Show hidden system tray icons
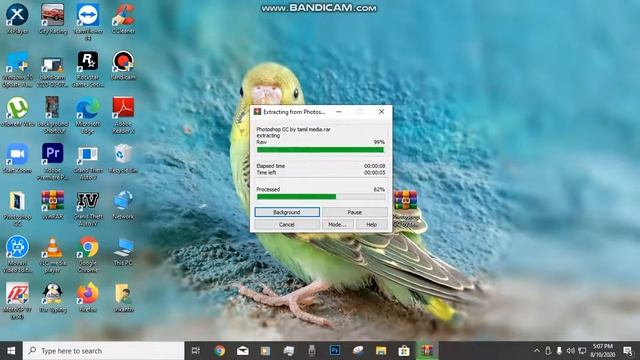The image size is (640, 360). (537, 351)
